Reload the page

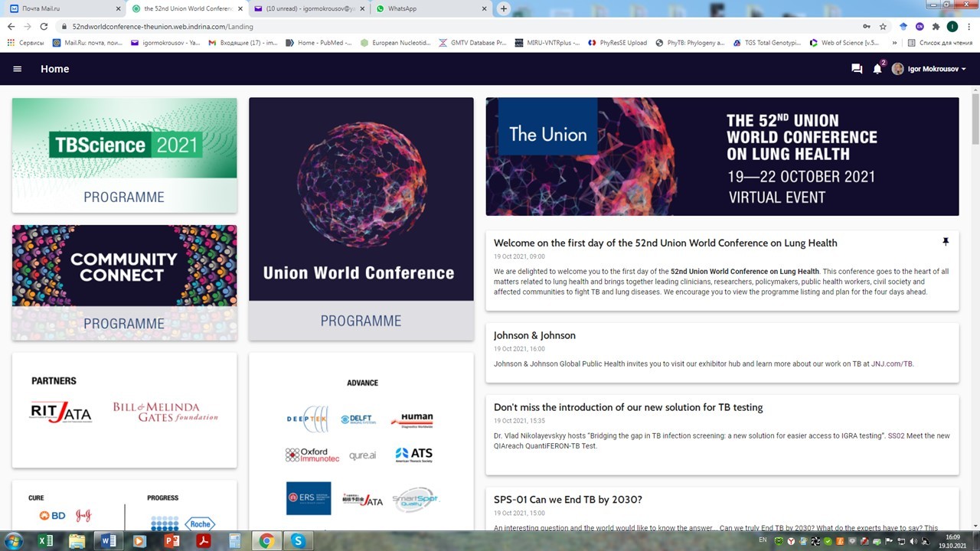click(44, 26)
